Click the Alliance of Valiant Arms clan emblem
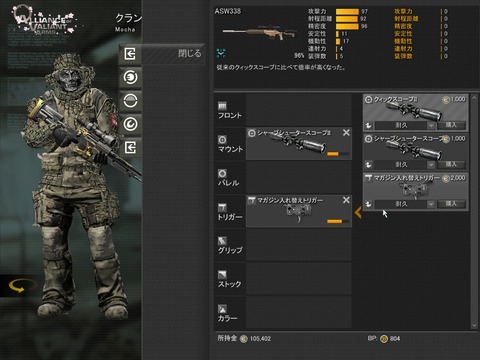This screenshot has width=480, height=360. click(x=44, y=19)
